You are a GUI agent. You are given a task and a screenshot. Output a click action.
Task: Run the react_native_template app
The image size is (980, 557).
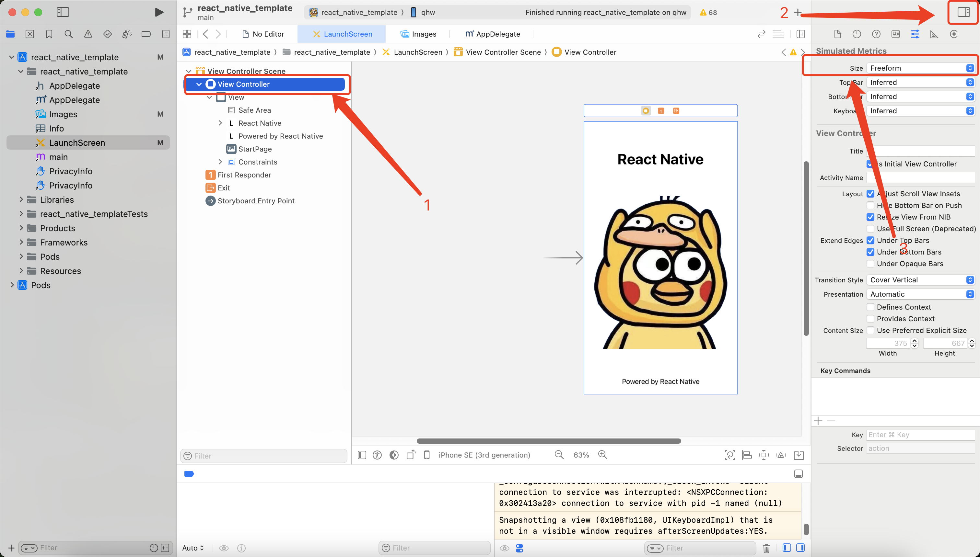click(x=159, y=12)
